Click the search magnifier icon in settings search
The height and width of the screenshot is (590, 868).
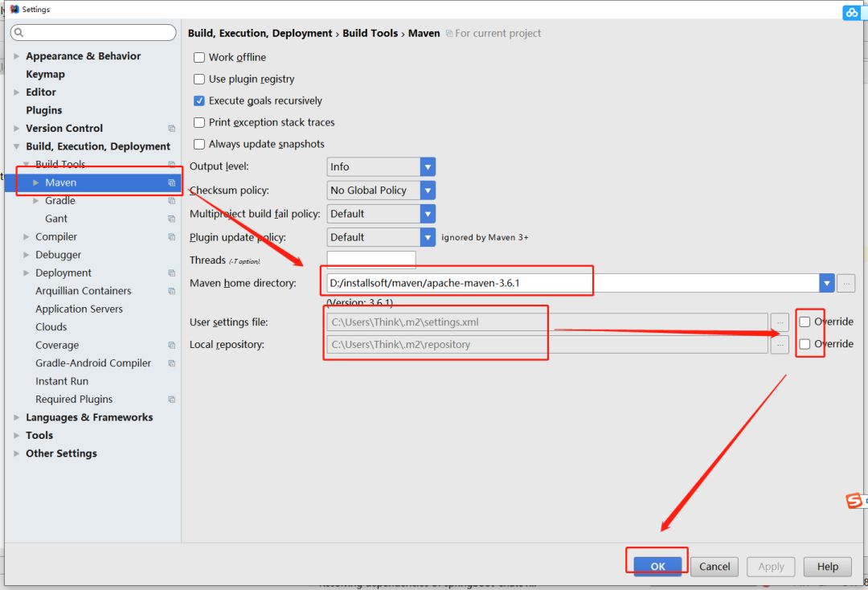pos(18,33)
